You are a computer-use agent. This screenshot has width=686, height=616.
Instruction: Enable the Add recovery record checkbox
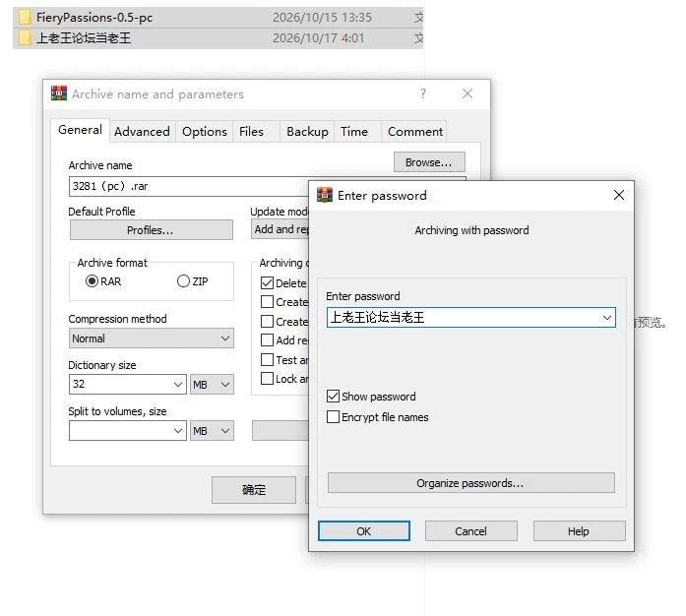pyautogui.click(x=267, y=339)
